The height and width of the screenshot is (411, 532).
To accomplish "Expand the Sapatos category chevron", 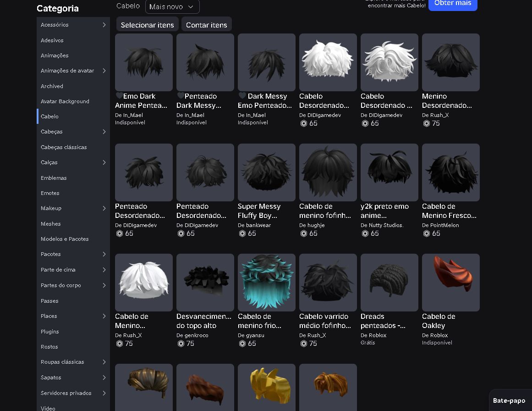I will tap(104, 378).
